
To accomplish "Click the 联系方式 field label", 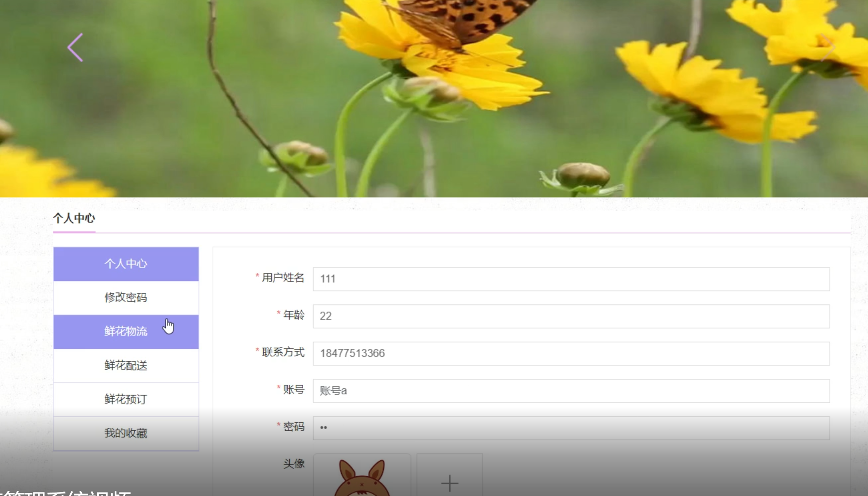I will point(283,353).
